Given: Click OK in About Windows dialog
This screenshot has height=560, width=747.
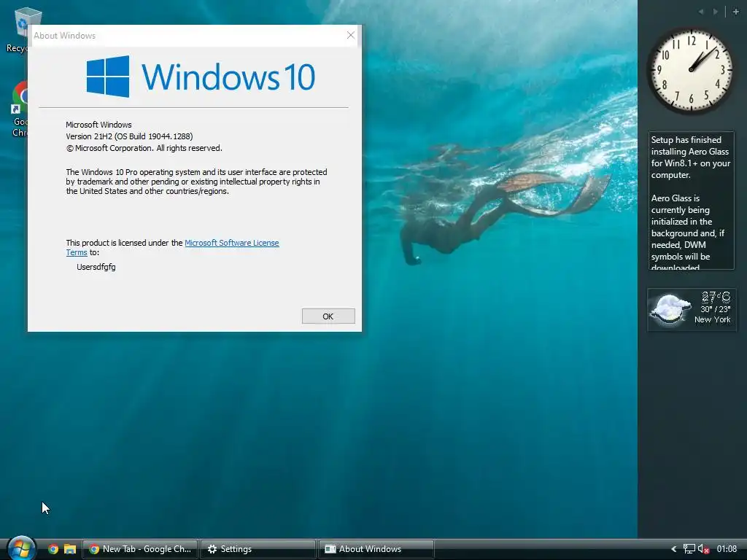Looking at the screenshot, I should [x=328, y=316].
